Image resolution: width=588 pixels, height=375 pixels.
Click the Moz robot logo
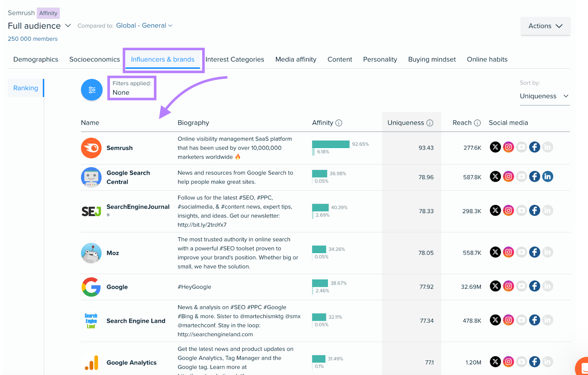pyautogui.click(x=91, y=253)
